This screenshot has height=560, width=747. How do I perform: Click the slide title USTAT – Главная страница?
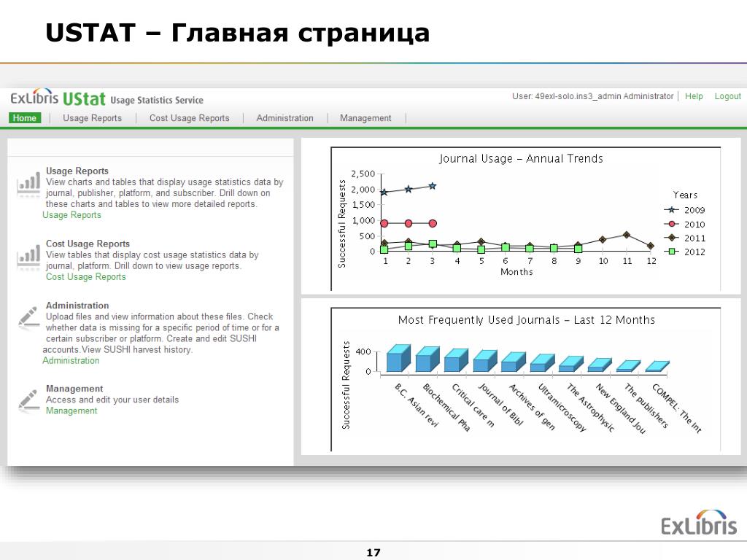[237, 33]
